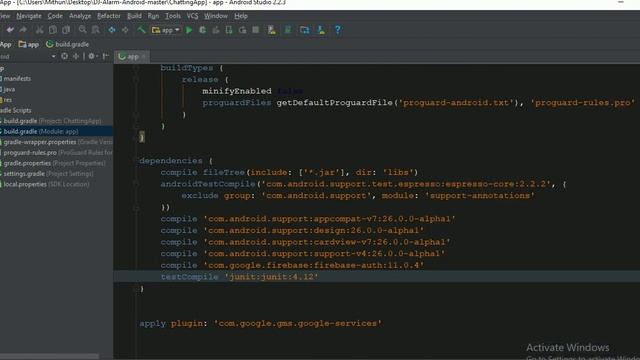Select proguard-rules.pro in the project tree
Viewport: 640px width, 360px height.
tap(57, 153)
